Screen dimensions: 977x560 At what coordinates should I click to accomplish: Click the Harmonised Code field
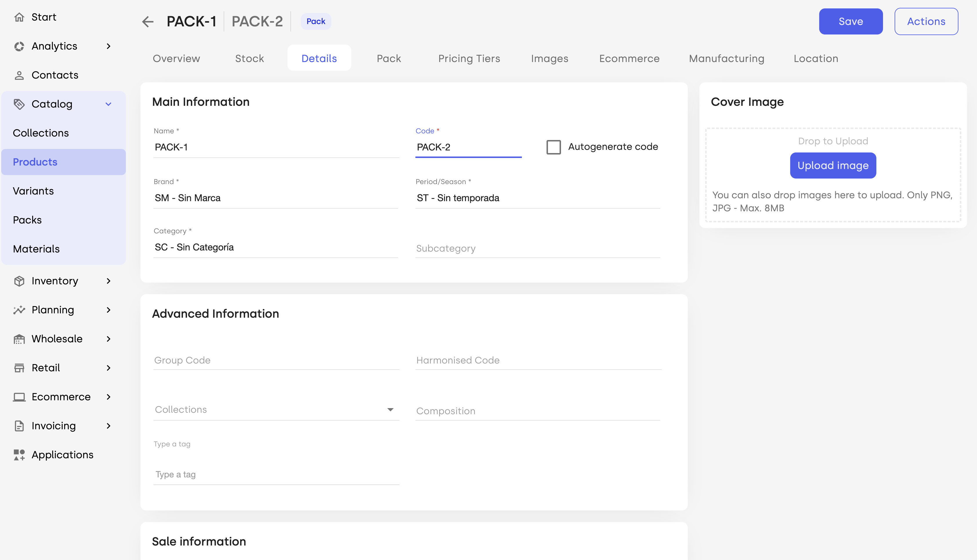[539, 360]
